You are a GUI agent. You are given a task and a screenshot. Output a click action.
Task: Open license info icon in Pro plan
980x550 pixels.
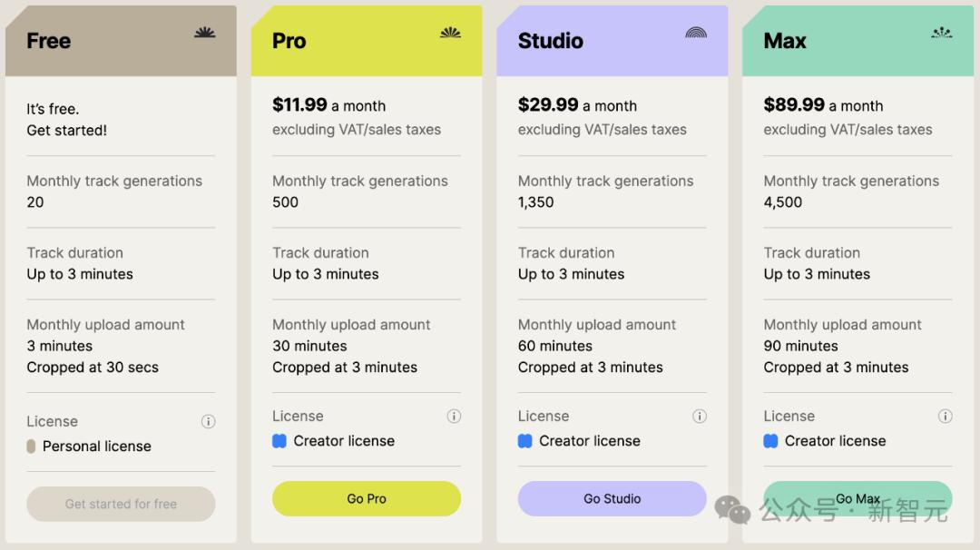pyautogui.click(x=454, y=416)
